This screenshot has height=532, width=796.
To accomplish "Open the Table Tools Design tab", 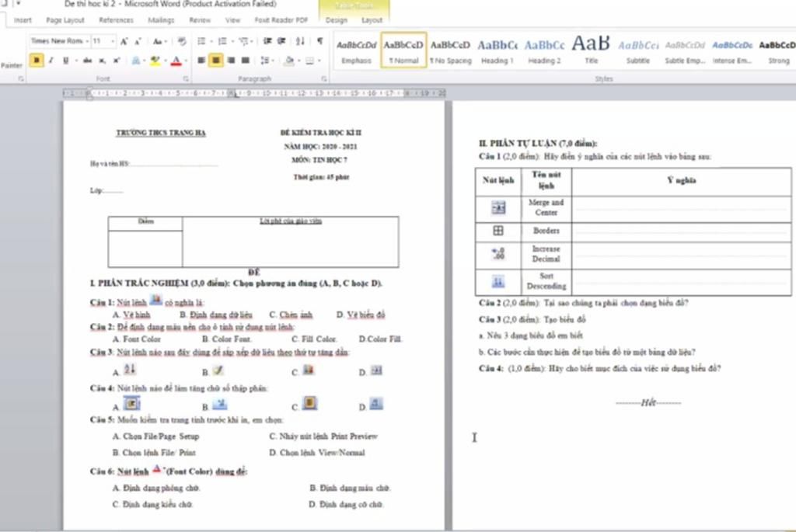I will coord(336,20).
